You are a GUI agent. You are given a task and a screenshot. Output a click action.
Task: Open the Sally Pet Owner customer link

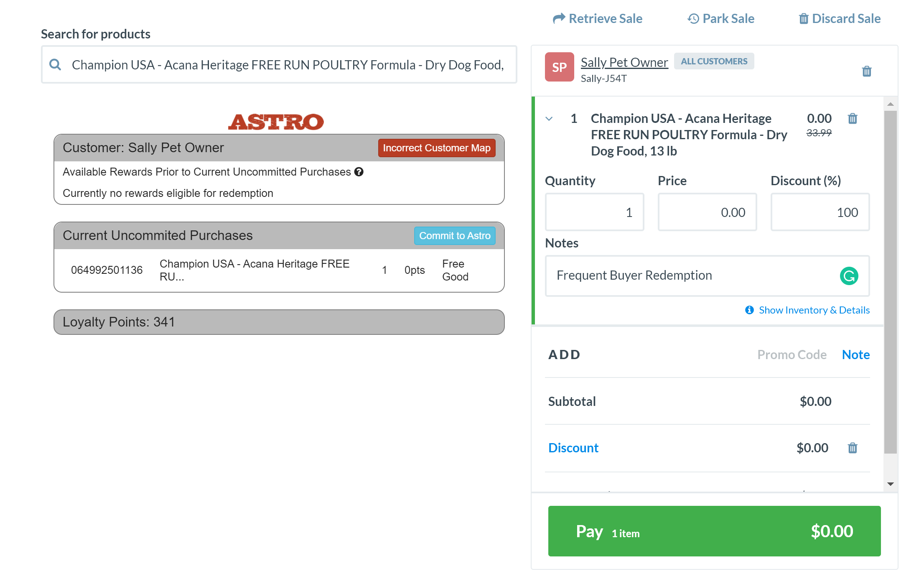(624, 62)
